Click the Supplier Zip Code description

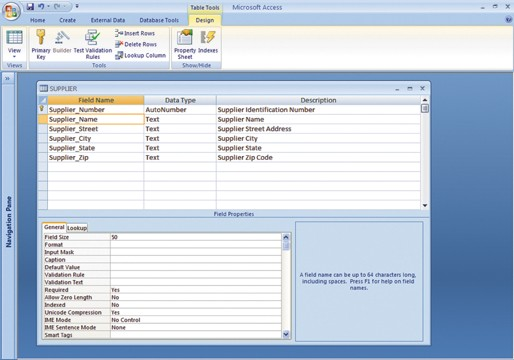(x=245, y=158)
